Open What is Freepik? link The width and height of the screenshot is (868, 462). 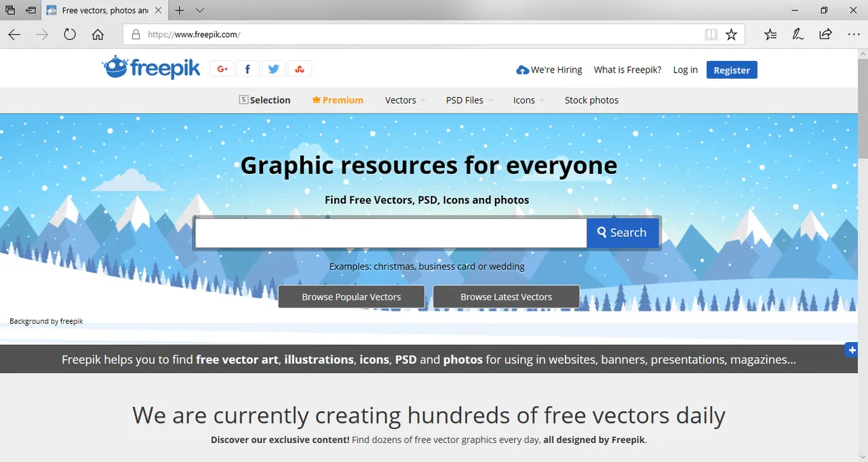pos(627,70)
